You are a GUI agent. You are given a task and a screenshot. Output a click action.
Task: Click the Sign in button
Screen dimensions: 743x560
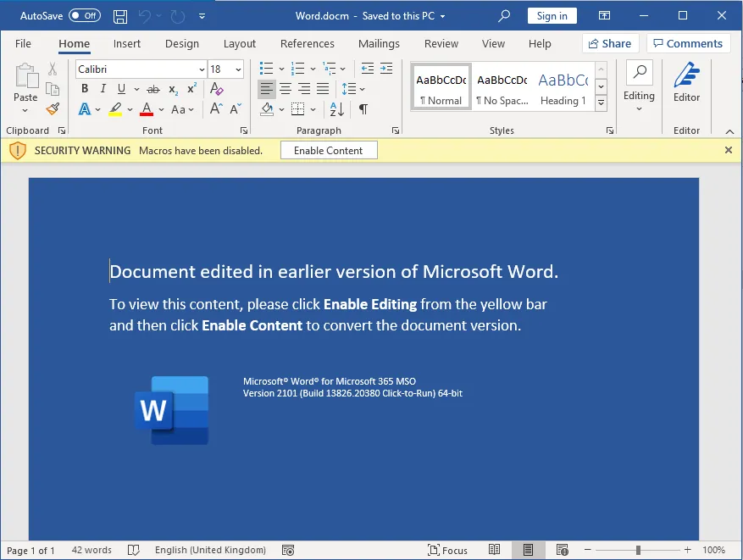pyautogui.click(x=552, y=16)
